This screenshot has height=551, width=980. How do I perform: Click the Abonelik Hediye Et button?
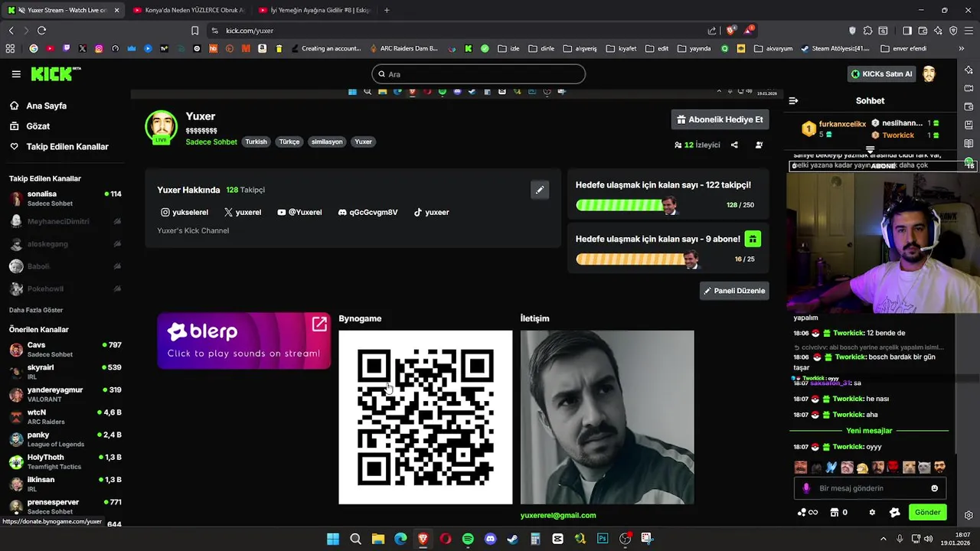[x=720, y=119]
